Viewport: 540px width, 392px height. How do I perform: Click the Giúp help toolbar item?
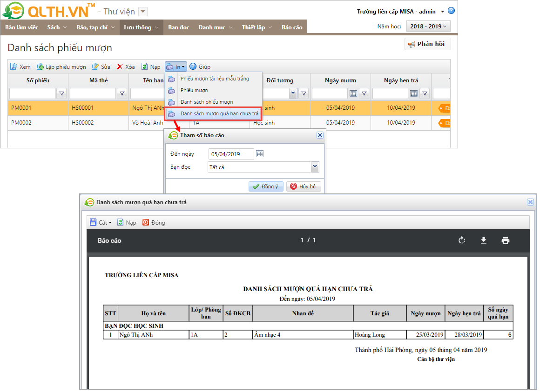coord(200,66)
